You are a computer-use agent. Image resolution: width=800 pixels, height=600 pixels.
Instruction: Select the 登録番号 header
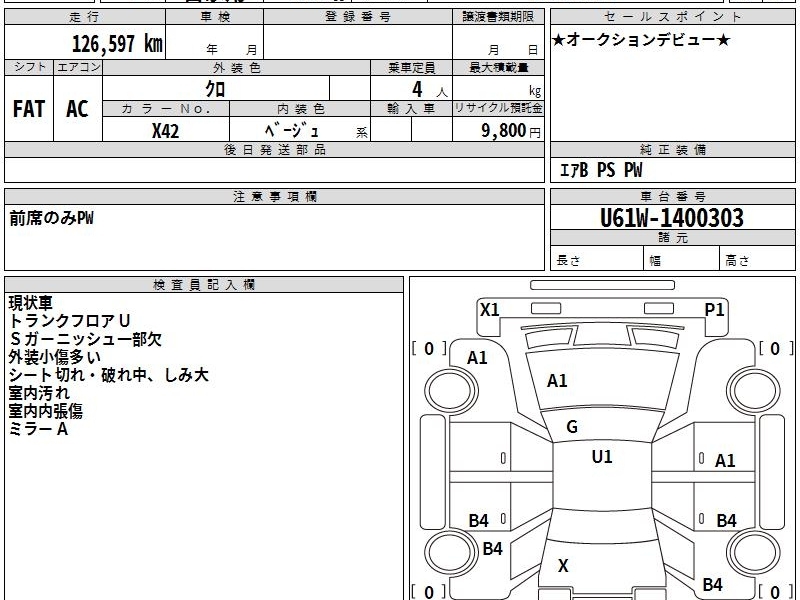coord(358,17)
